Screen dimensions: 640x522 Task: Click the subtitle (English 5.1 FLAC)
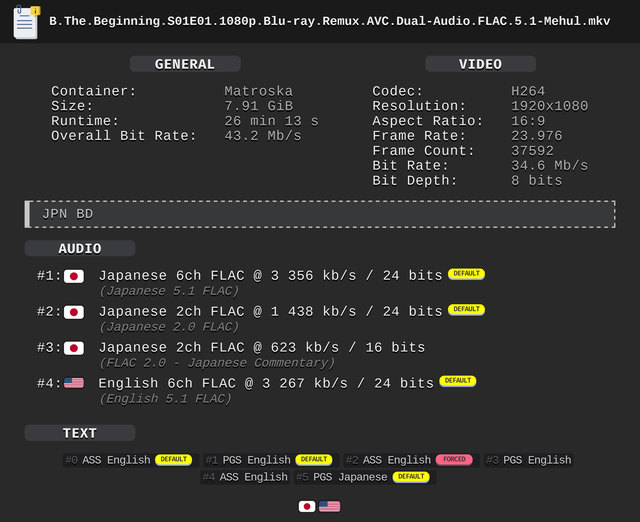[x=165, y=399]
